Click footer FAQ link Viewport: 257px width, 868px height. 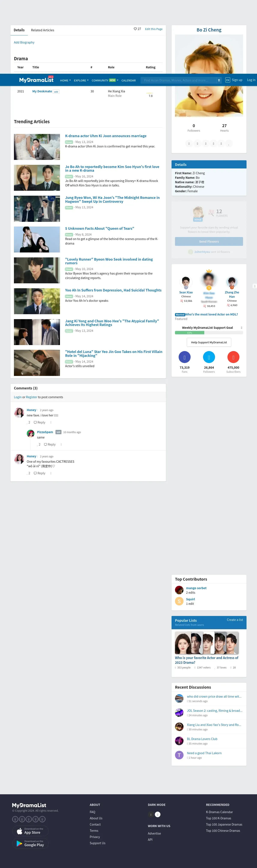click(x=92, y=812)
